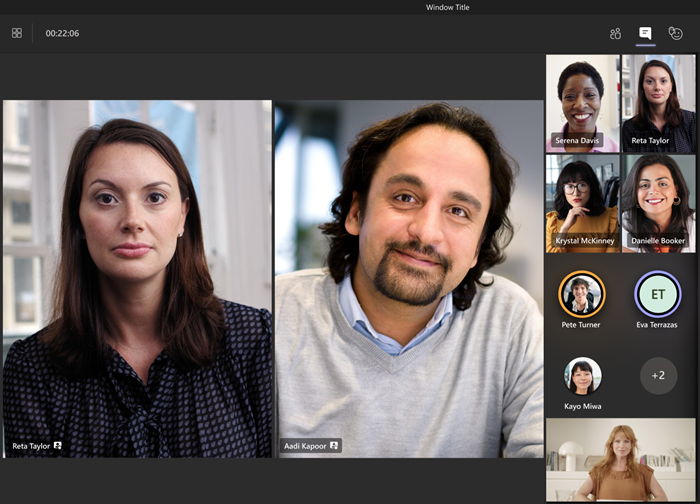
Task: Click the grid view icon at top left
Action: [17, 33]
